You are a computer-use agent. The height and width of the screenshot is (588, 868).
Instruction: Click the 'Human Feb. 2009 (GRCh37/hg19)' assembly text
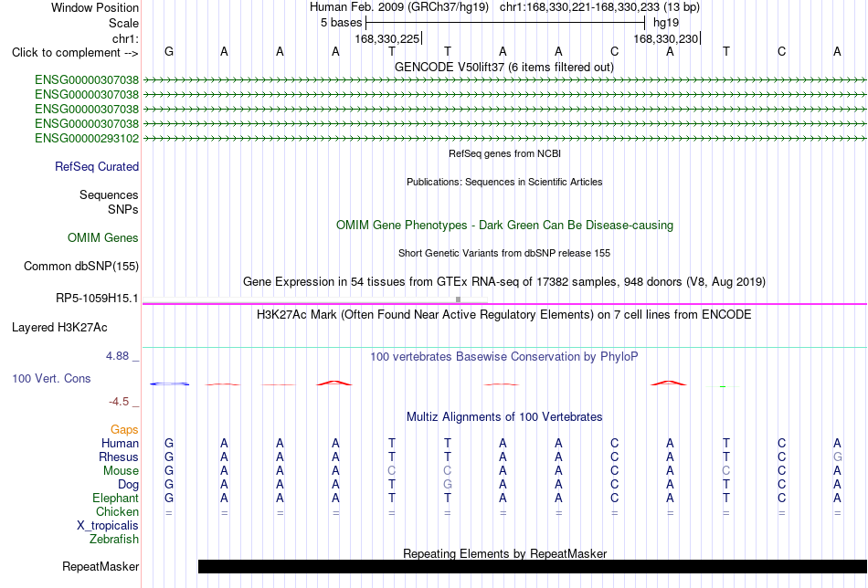(399, 7)
